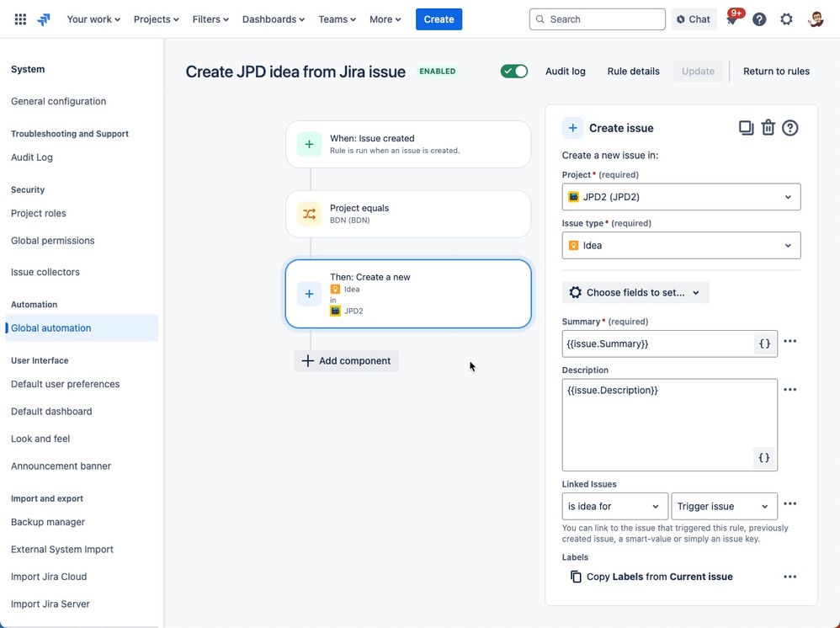Open Look and feel in sidebar

point(40,439)
